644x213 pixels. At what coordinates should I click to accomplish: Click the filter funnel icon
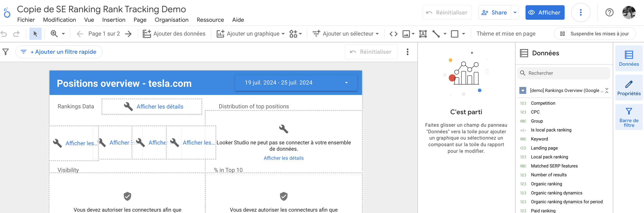[x=5, y=52]
